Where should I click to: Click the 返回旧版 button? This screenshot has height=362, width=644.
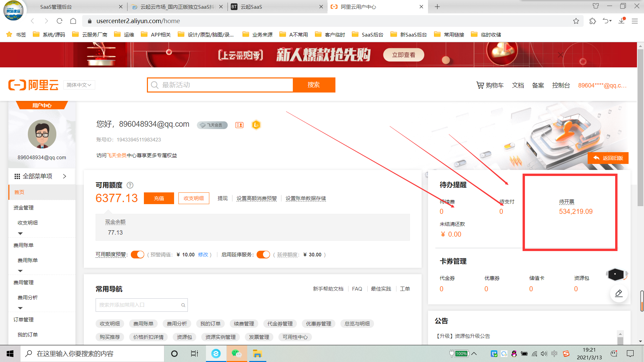(x=608, y=158)
